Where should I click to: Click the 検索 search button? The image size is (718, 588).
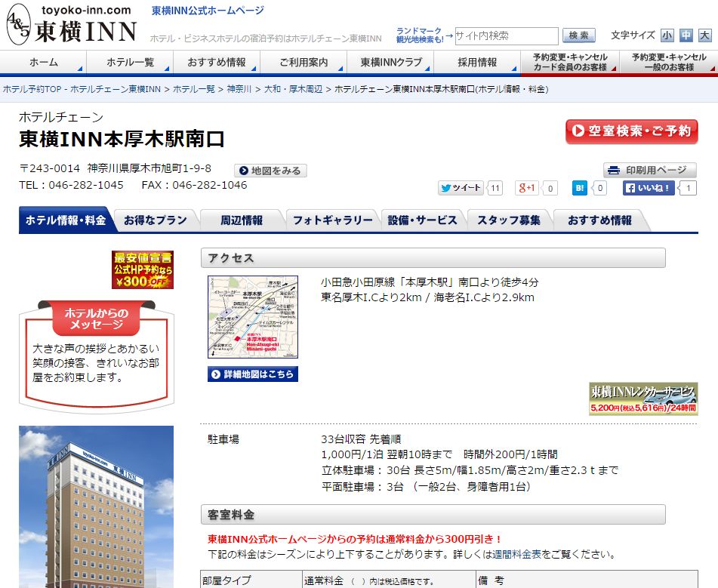point(579,35)
